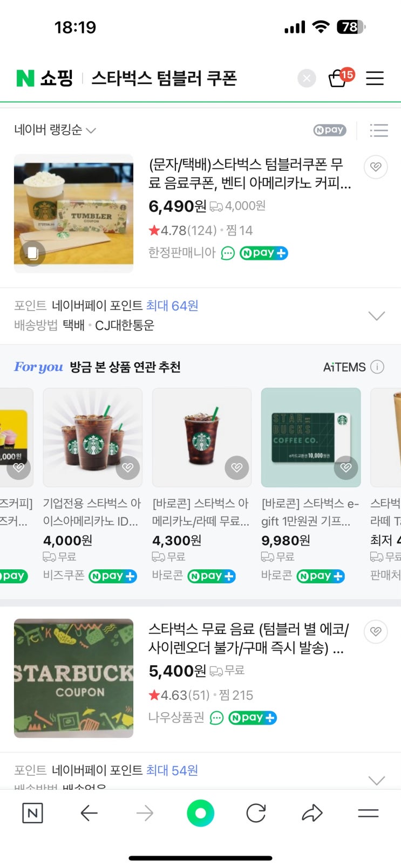Screen dimensions: 401x868
Task: Open AiTEMS info icon
Action: pos(377,367)
